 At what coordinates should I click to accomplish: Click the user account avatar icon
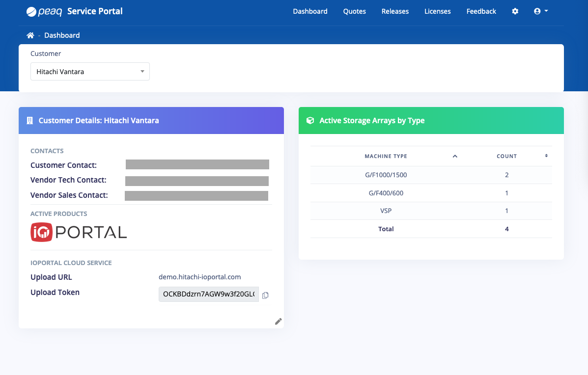tap(537, 11)
